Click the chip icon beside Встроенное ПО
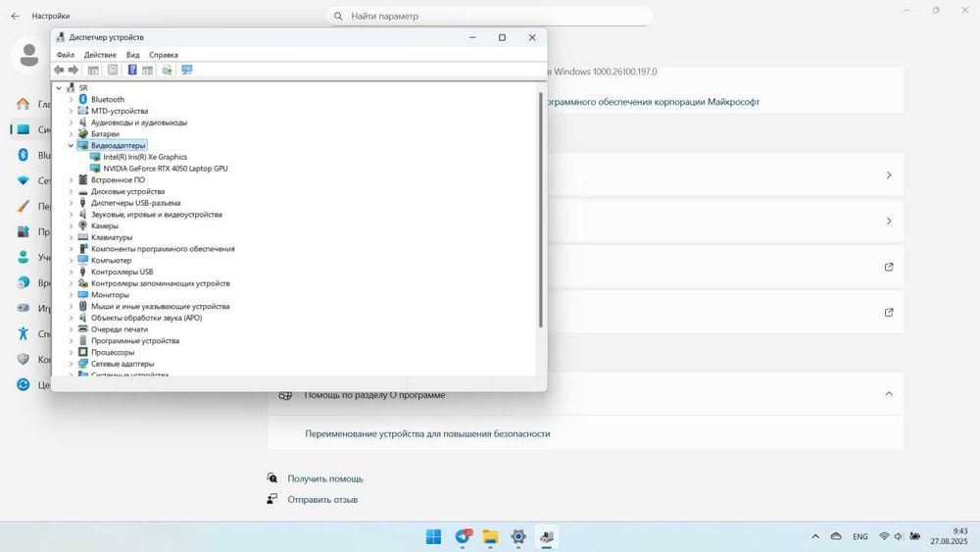The height and width of the screenshot is (552, 980). pos(82,179)
